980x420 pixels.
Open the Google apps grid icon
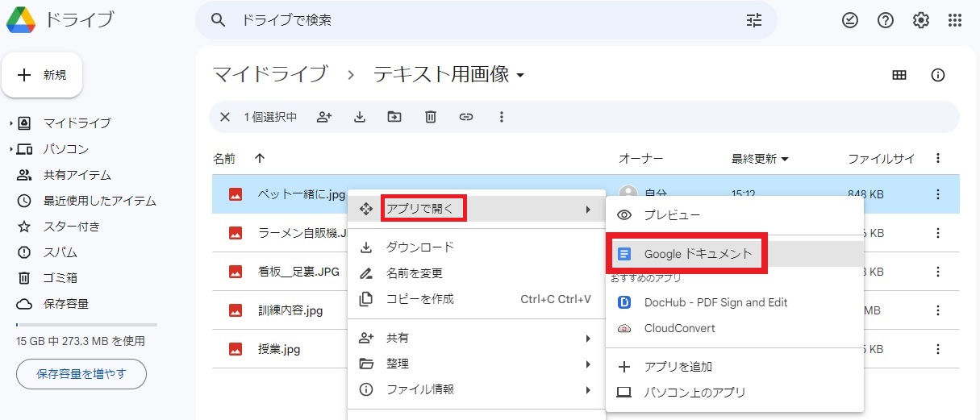click(x=955, y=21)
